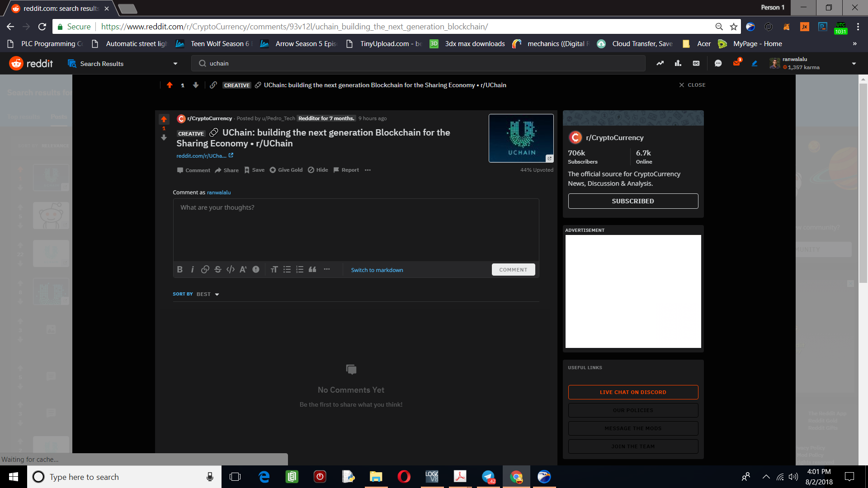
Task: Open the UChain post thumbnail
Action: coord(521,138)
